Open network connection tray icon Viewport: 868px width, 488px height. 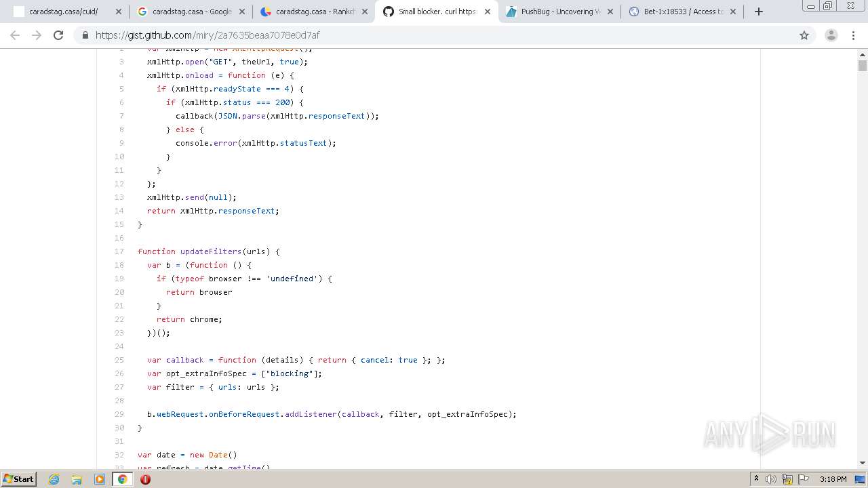coord(787,479)
